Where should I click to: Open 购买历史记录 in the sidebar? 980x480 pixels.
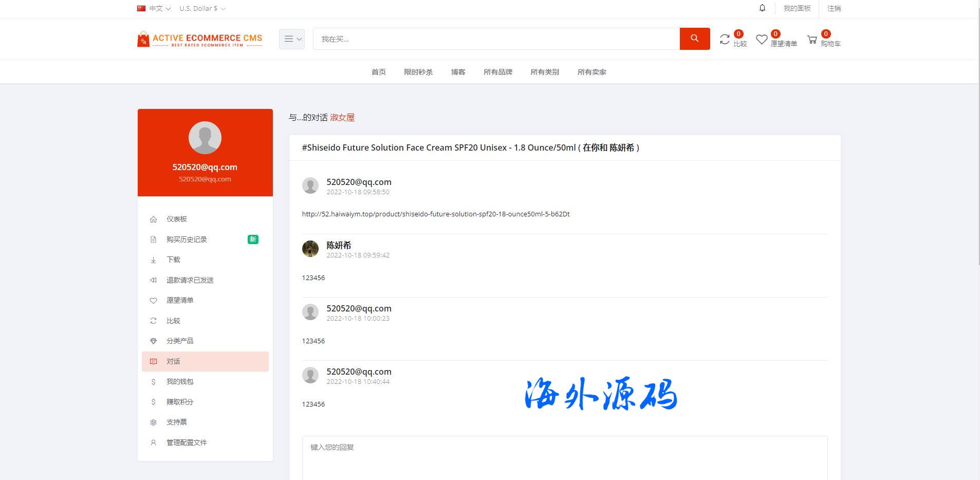point(187,239)
